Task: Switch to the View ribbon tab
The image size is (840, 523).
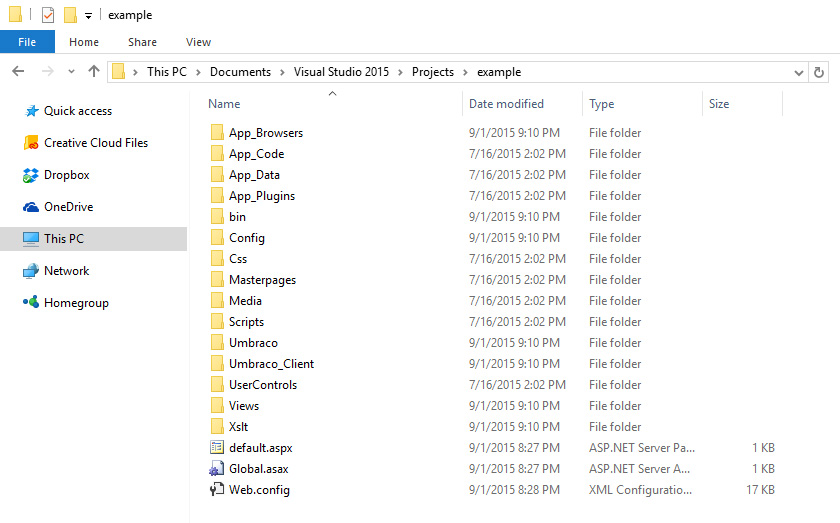Action: pyautogui.click(x=198, y=42)
